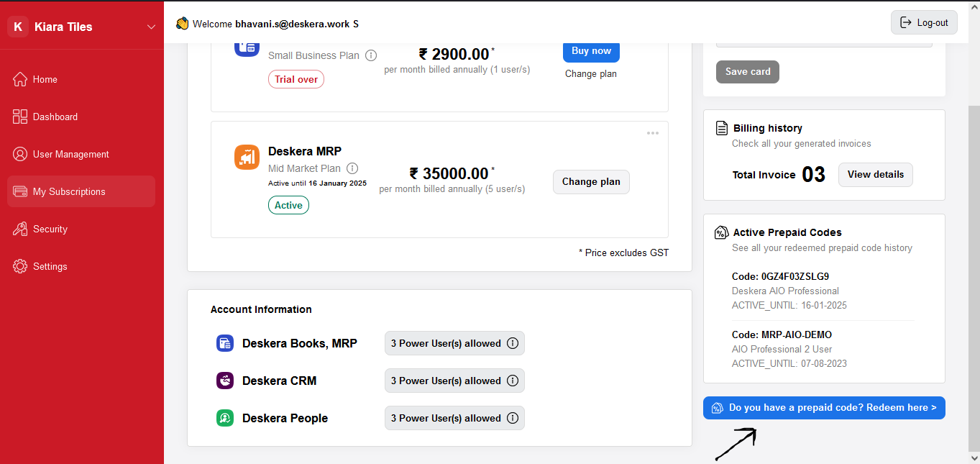
Task: Click the waving hand welcome icon
Action: point(182,22)
